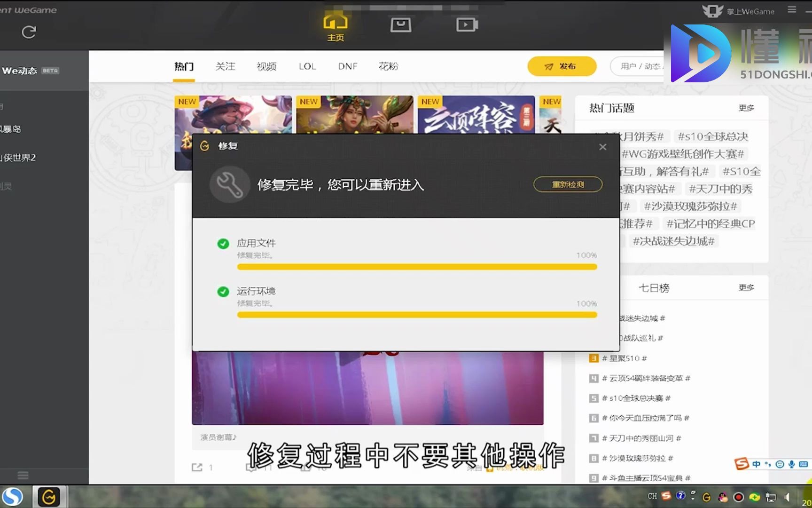This screenshot has height=508, width=812.
Task: Click the 应用文件 green check icon
Action: (223, 244)
